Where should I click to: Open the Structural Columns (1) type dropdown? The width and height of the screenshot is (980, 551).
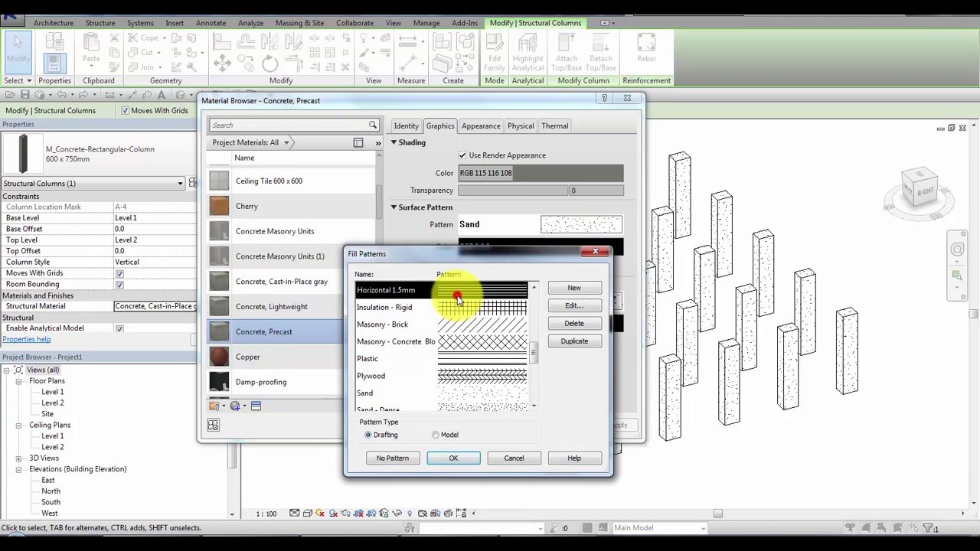tap(93, 184)
